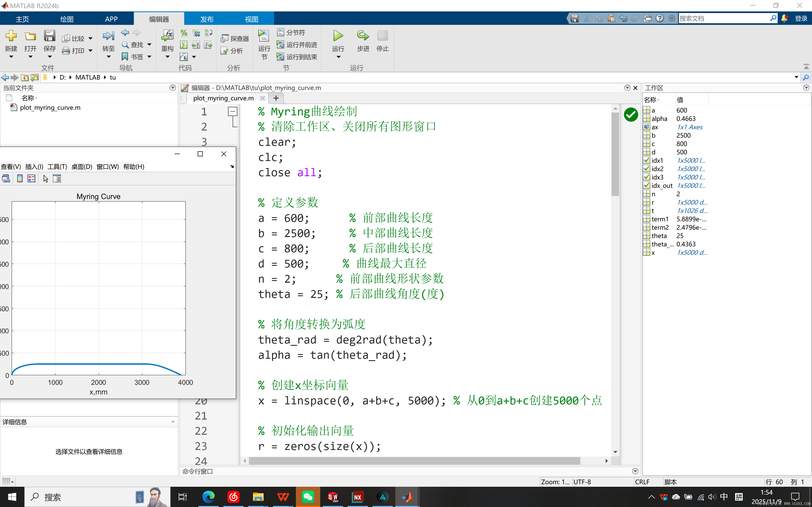The width and height of the screenshot is (812, 507).
Task: Click the 登录 sign-in link
Action: (x=802, y=19)
